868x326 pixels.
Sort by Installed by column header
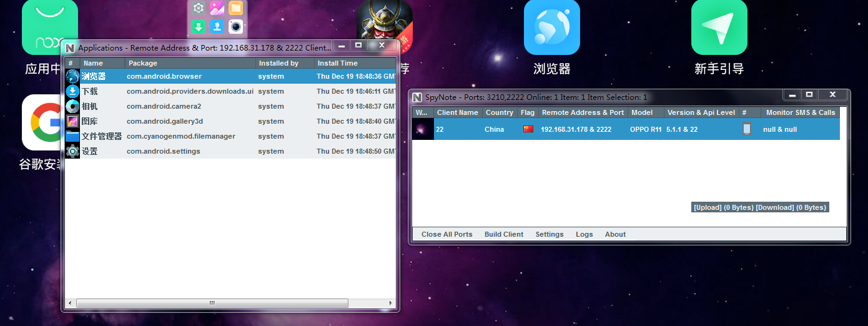(285, 63)
